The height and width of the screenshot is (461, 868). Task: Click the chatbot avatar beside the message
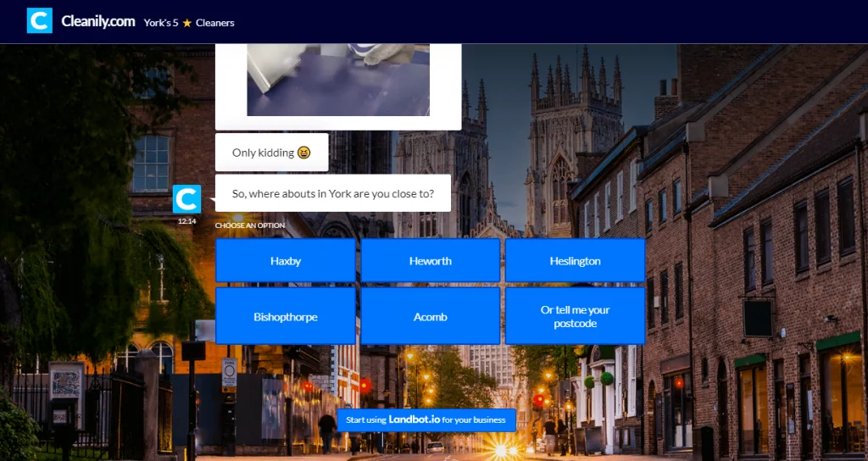(186, 199)
